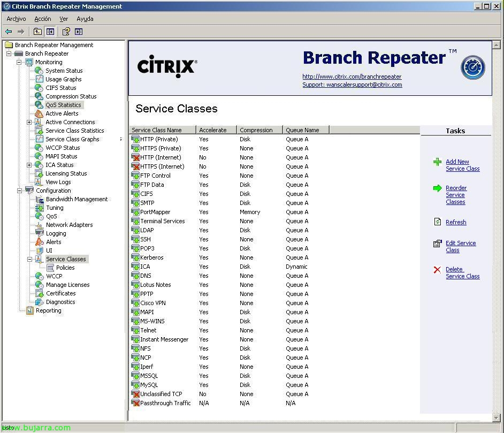Viewport: 504px width, 433px height.
Task: Click the red X Delete icon
Action: (x=437, y=270)
